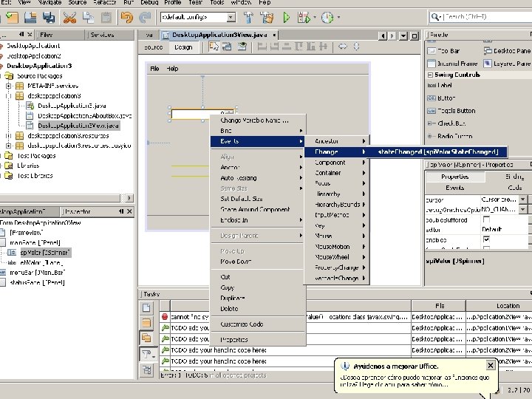Switch to the Source editor view
Screen dimensions: 532x399
[x=153, y=47]
